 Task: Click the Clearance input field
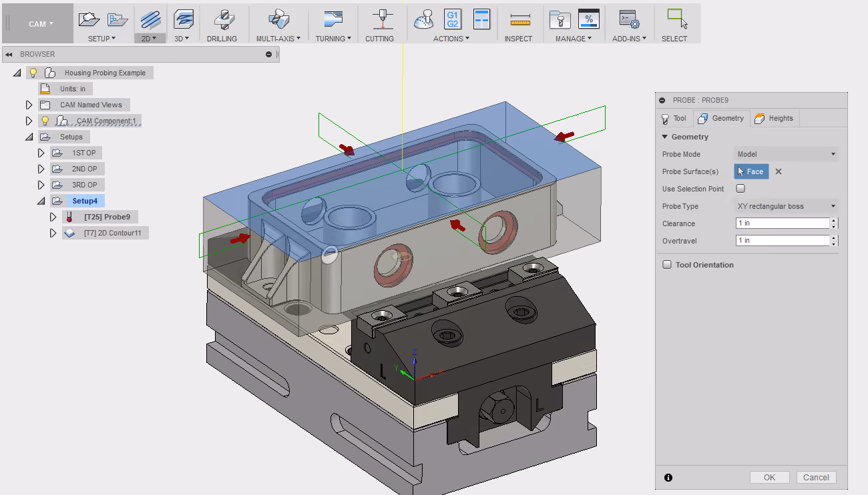point(782,223)
